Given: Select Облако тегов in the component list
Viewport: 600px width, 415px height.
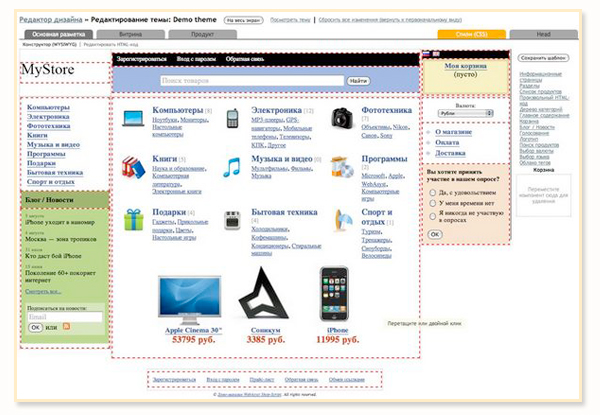Looking at the screenshot, I should tap(535, 163).
